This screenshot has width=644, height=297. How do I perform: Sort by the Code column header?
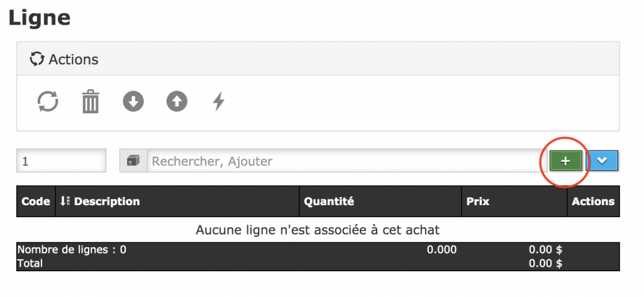(x=36, y=201)
